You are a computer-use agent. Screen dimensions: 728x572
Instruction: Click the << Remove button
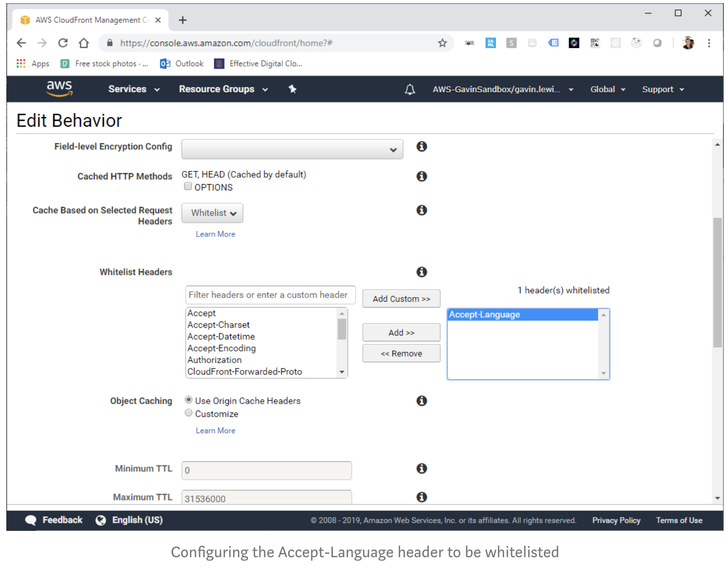pyautogui.click(x=401, y=354)
